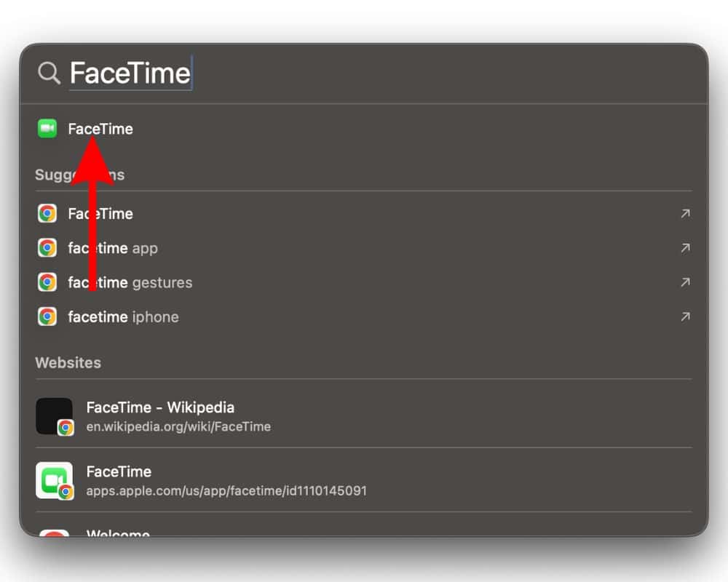
Task: Select the partially visible Welcome website result
Action: pos(118,533)
